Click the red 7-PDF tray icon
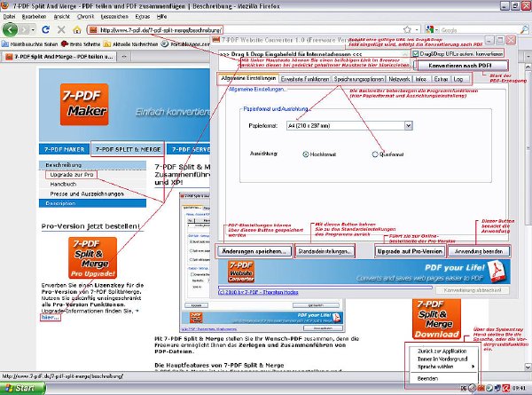 (481, 388)
